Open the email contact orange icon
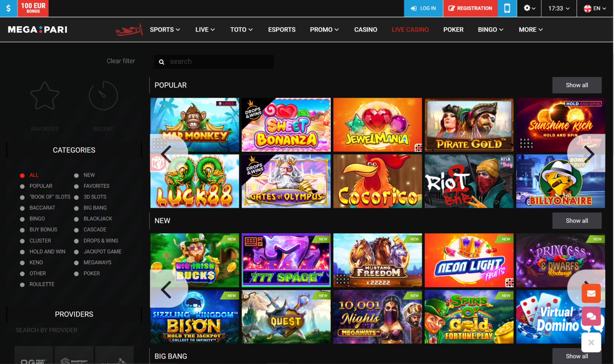 591,293
